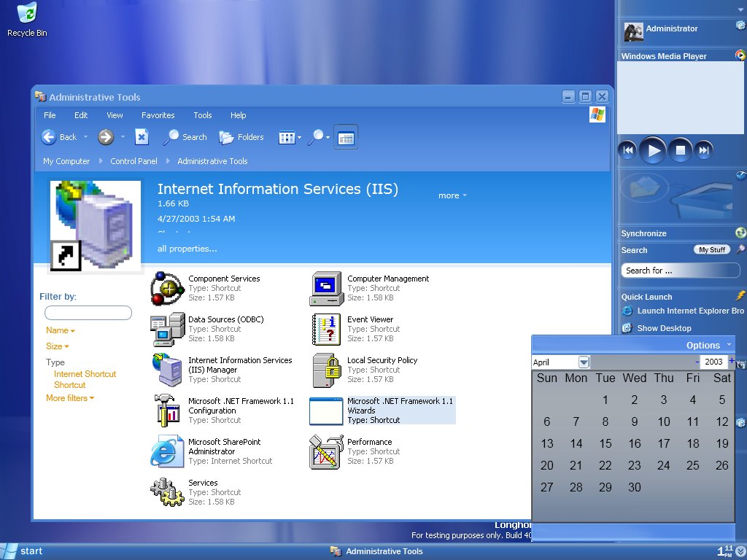Viewport: 747px width, 560px height.
Task: Open the Edit menu
Action: click(81, 115)
